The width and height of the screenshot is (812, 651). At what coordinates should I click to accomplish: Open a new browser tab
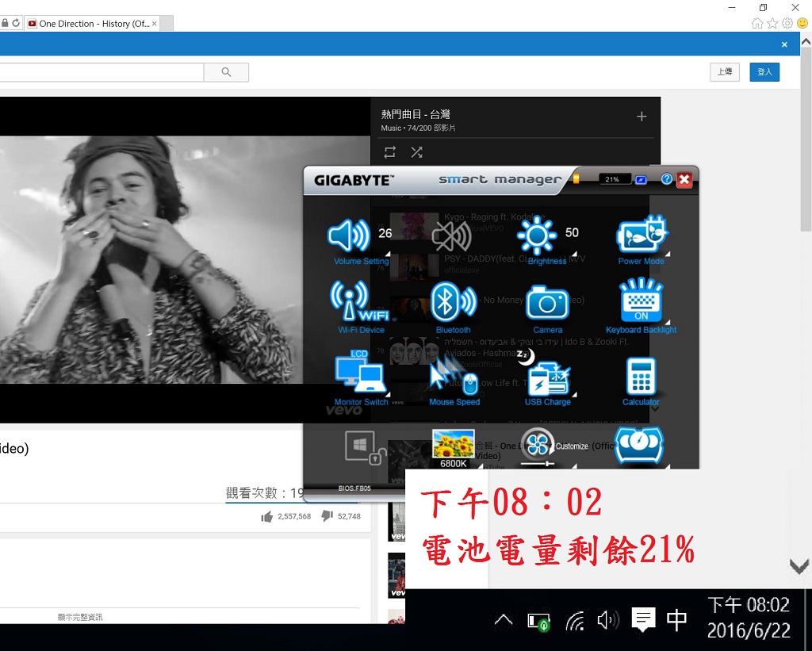click(167, 23)
